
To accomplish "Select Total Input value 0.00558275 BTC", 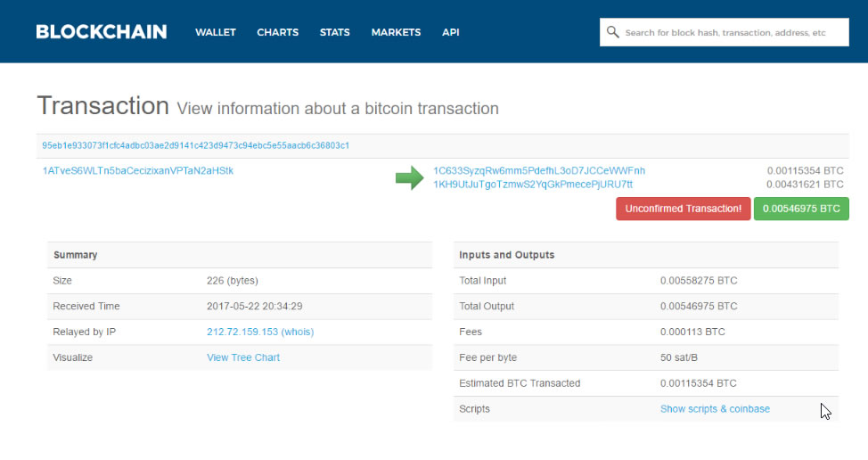I will [x=699, y=281].
